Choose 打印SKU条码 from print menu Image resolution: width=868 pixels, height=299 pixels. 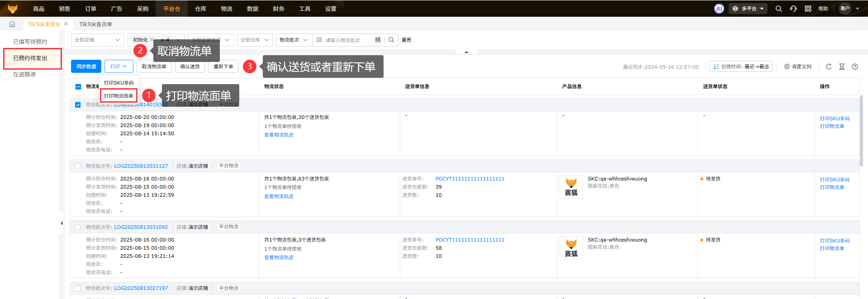tap(119, 83)
